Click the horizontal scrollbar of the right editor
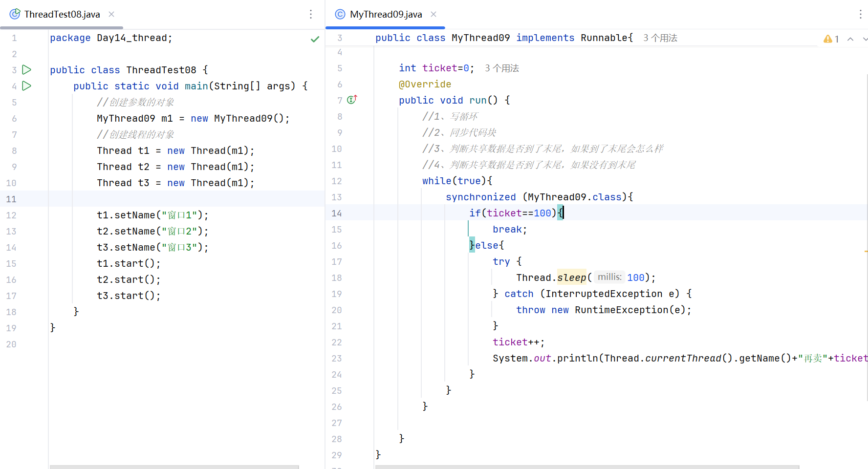 point(586,467)
